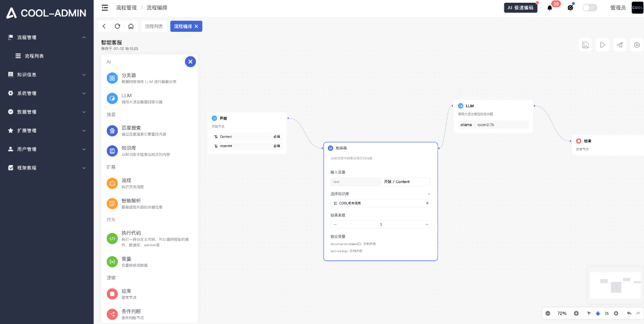Add an LLM node from palette
This screenshot has width=644, height=324.
(150, 98)
